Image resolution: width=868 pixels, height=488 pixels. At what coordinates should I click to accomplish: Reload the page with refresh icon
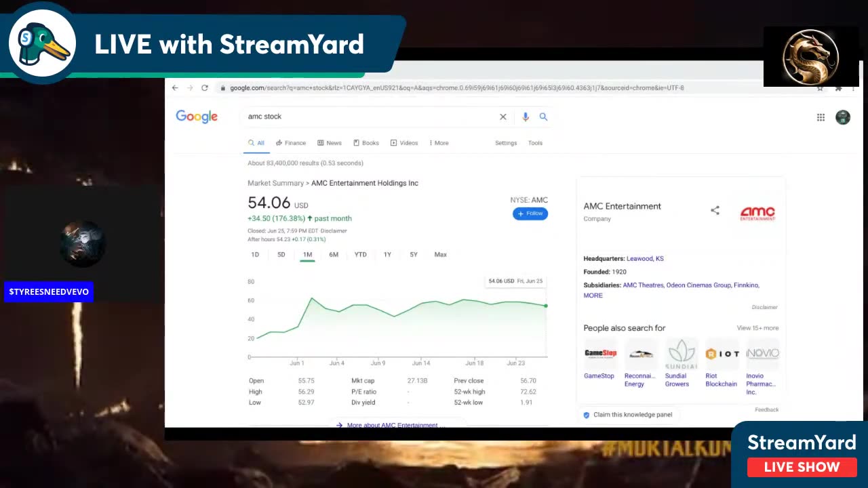[x=204, y=88]
